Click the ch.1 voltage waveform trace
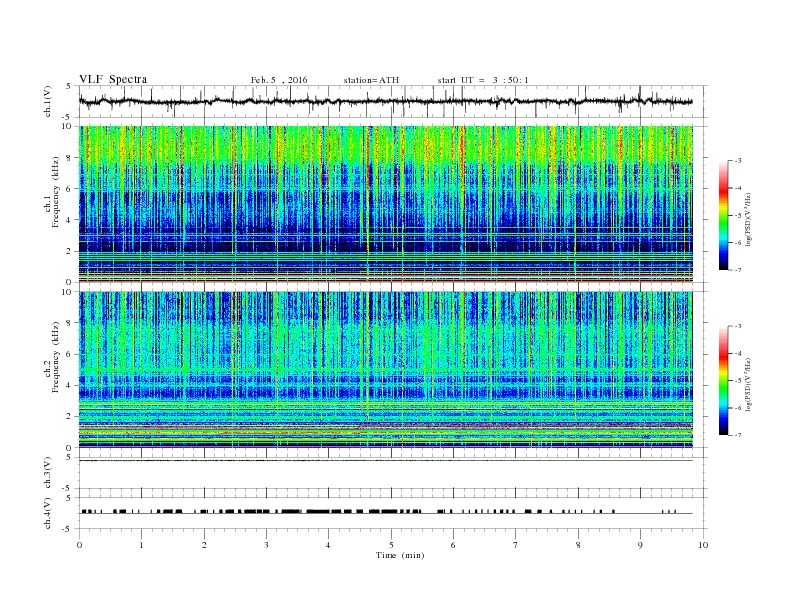The width and height of the screenshot is (792, 612). tap(385, 101)
